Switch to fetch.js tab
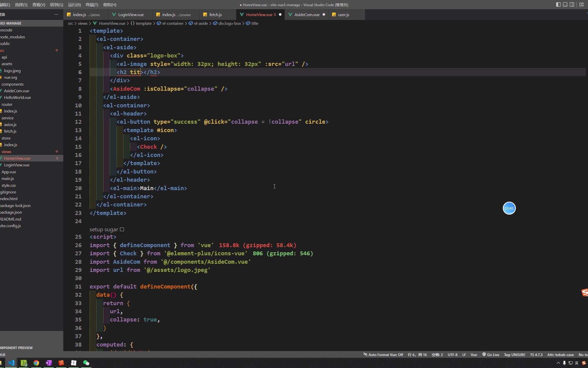This screenshot has height=368, width=588. click(218, 15)
